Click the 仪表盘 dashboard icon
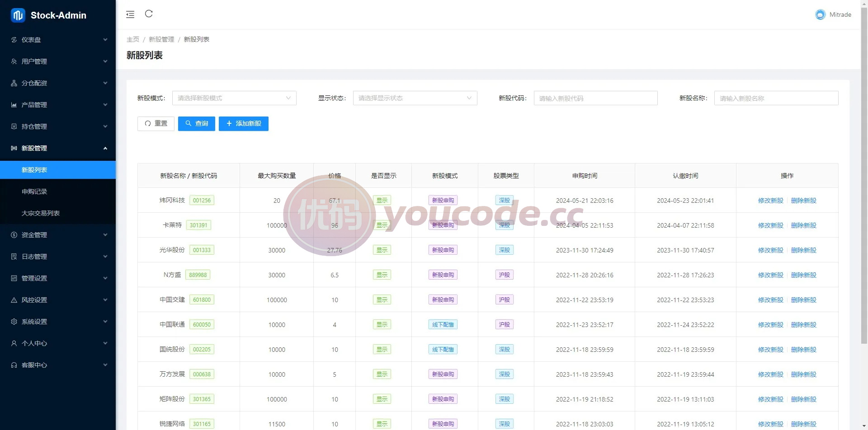This screenshot has width=868, height=430. point(14,40)
